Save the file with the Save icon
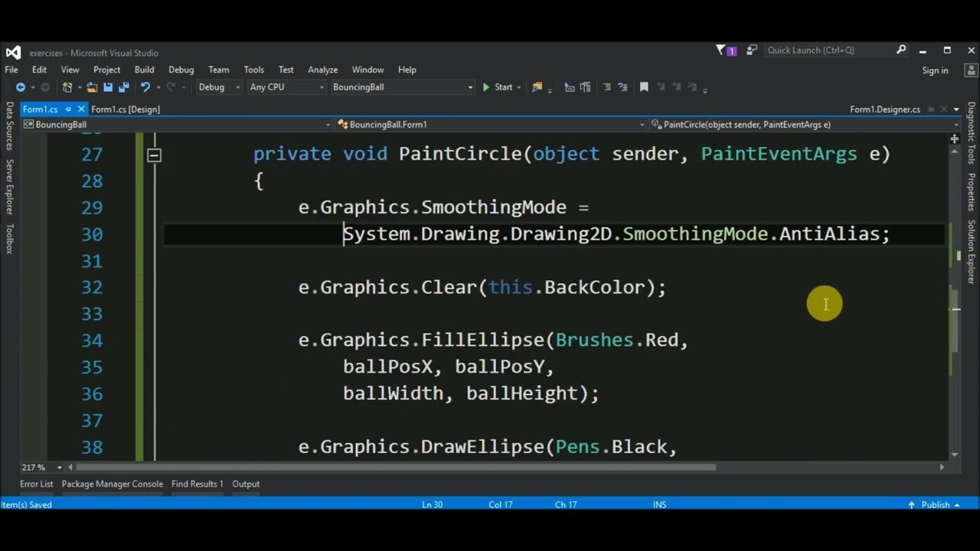980x551 pixels. (x=108, y=87)
